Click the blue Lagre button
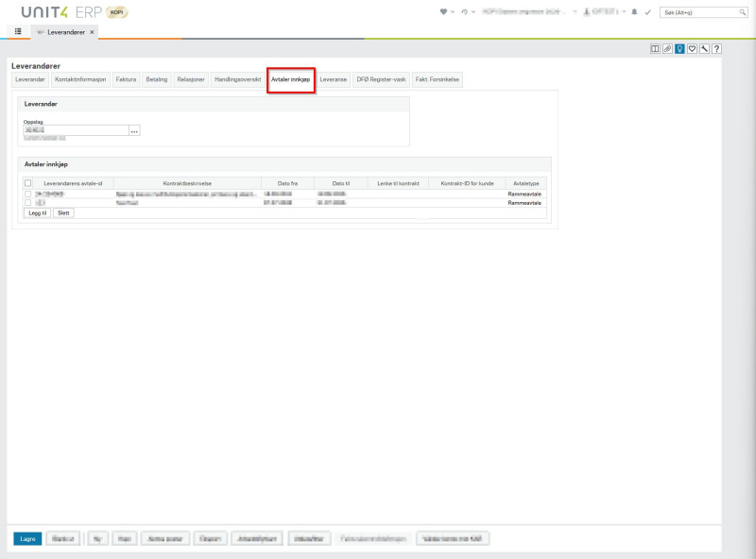The image size is (756, 559). [28, 539]
